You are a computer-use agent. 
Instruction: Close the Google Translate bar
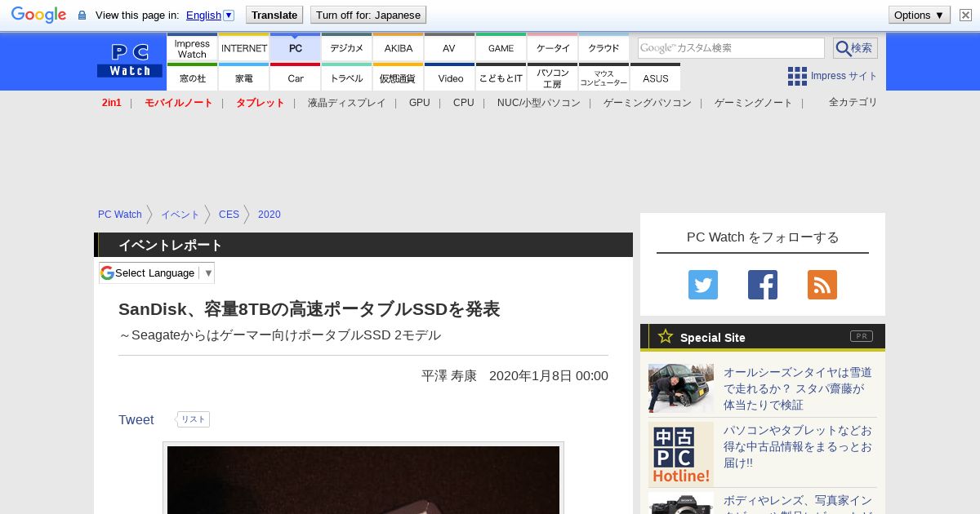(x=965, y=15)
